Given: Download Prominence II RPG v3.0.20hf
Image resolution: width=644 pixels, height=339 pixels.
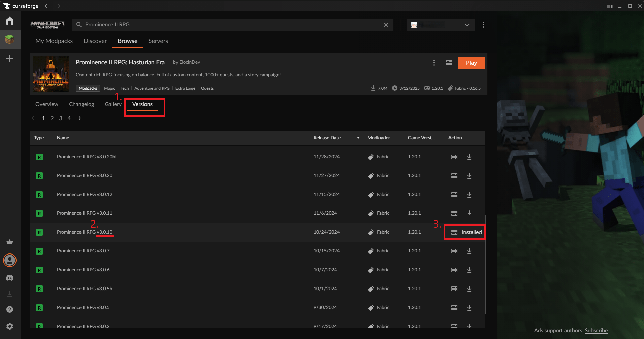Looking at the screenshot, I should click(469, 157).
